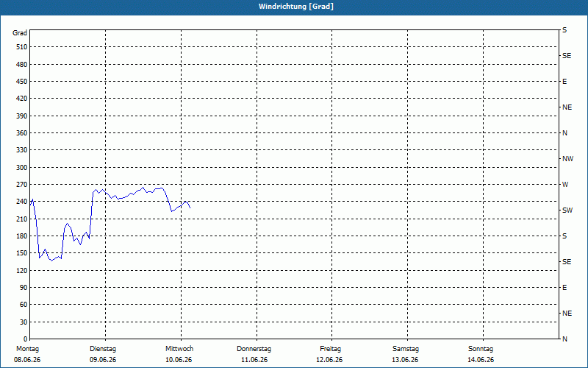Click the Grad unit label on the axis

(20, 33)
